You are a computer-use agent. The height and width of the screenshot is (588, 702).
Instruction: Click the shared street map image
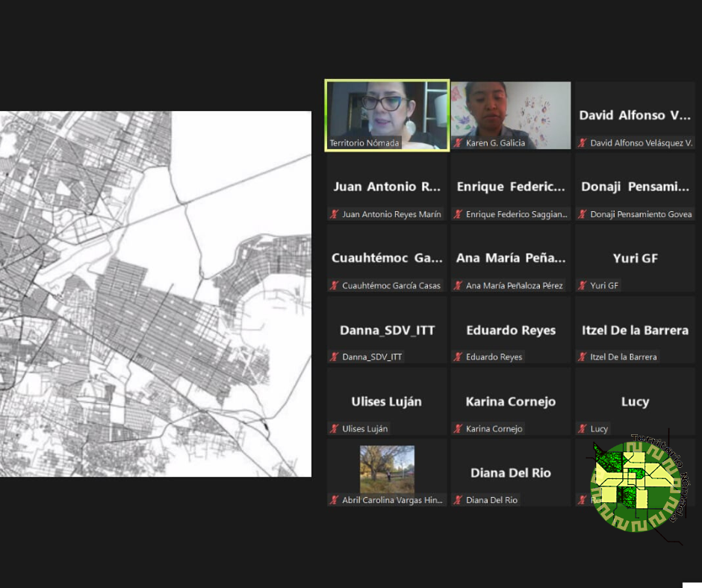coord(155,294)
